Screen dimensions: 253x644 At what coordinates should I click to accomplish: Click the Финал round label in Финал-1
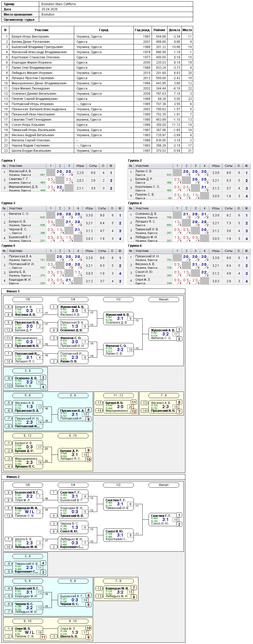point(164,299)
